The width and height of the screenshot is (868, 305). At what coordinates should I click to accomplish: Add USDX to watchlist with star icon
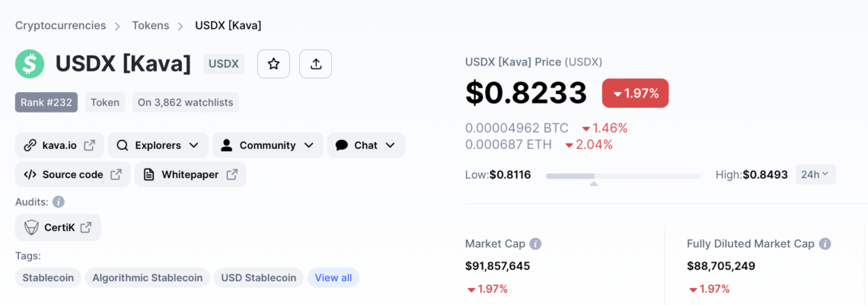273,64
